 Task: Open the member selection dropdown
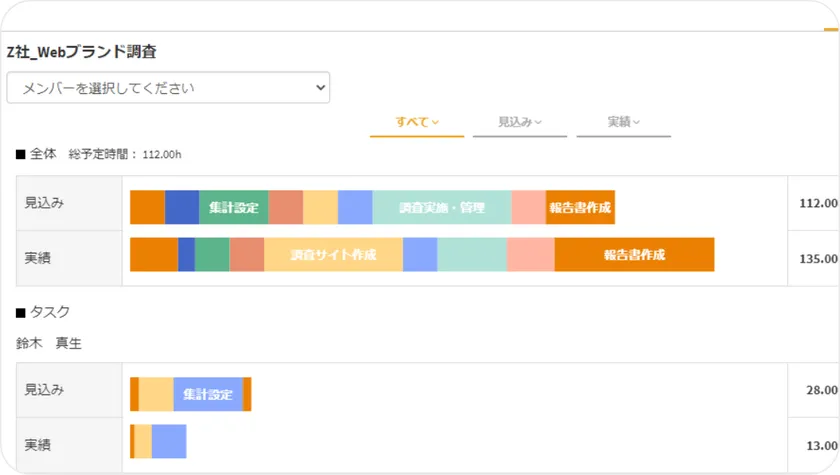pos(168,88)
